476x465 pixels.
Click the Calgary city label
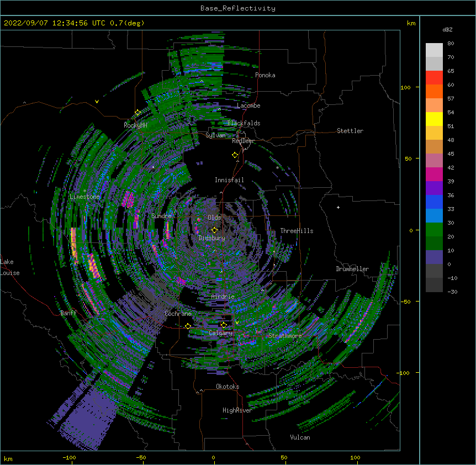[220, 333]
